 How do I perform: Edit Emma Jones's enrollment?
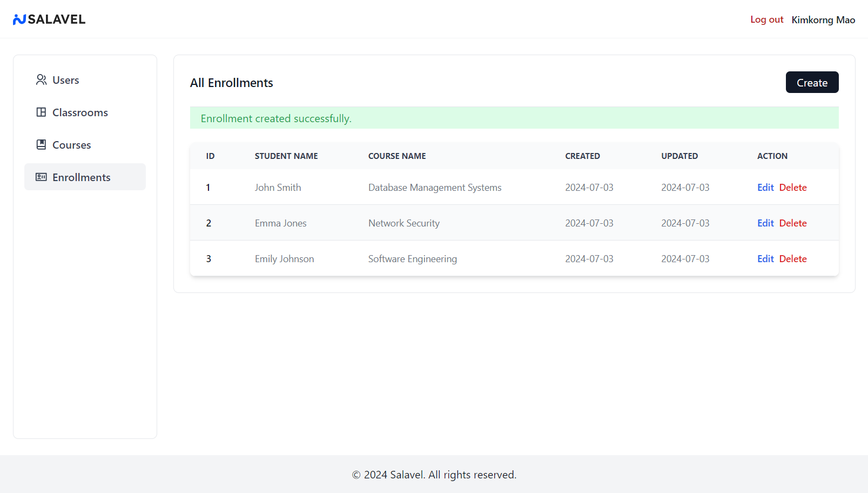(765, 223)
